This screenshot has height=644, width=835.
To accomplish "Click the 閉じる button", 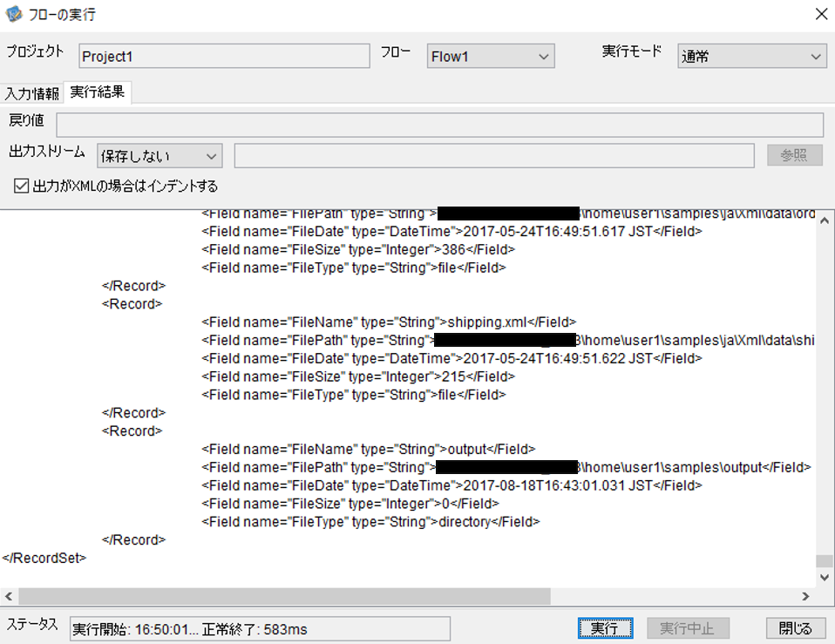I will [x=795, y=628].
